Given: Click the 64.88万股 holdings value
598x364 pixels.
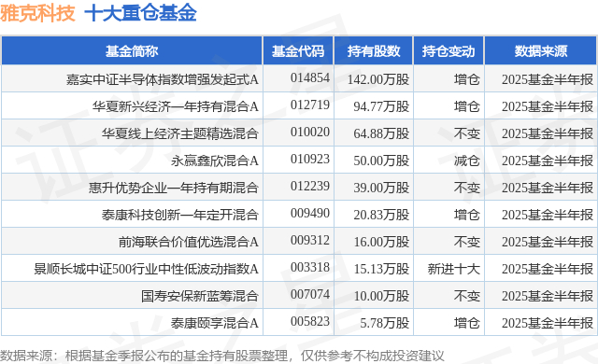Looking at the screenshot, I should (381, 133).
